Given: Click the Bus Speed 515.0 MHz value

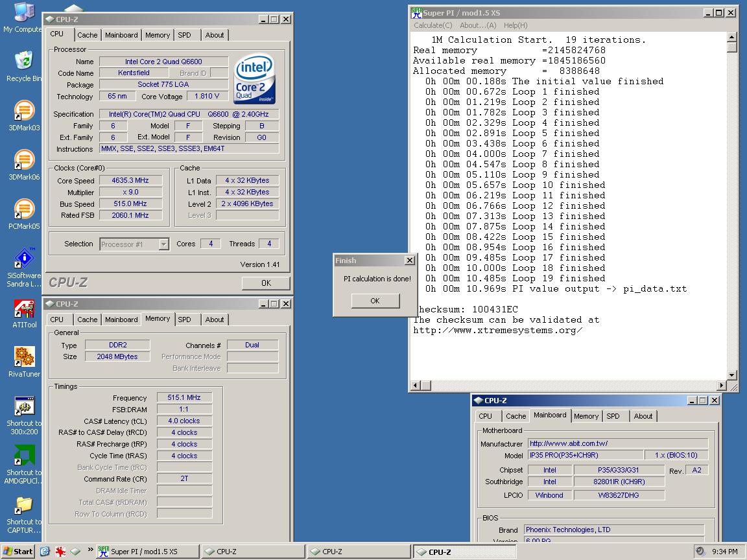Looking at the screenshot, I should point(130,204).
